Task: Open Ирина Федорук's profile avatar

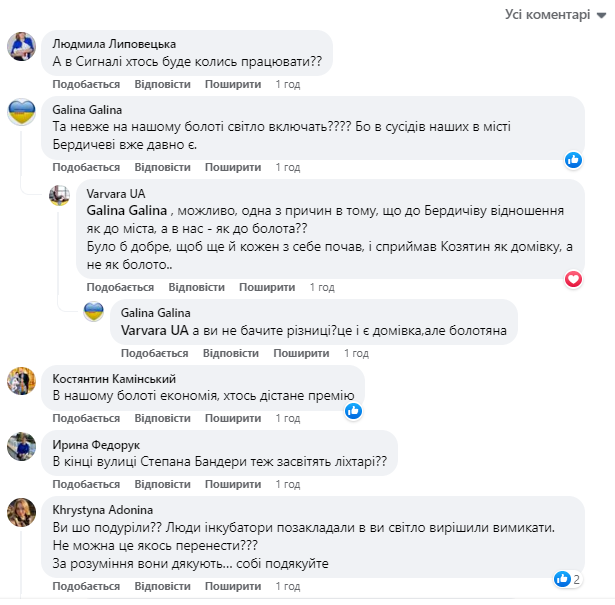Action: pyautogui.click(x=22, y=446)
